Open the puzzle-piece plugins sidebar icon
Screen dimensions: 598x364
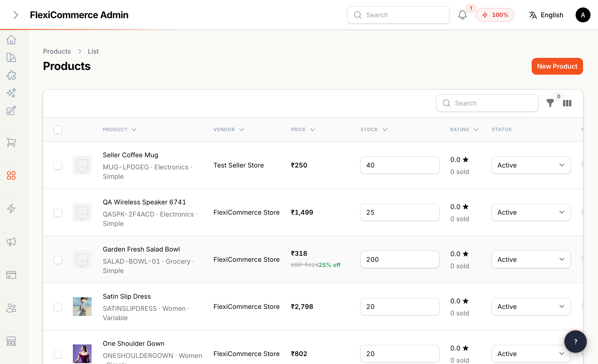11,75
